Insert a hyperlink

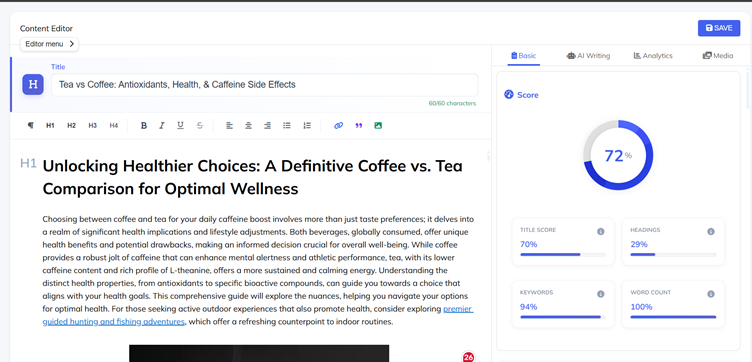click(339, 126)
